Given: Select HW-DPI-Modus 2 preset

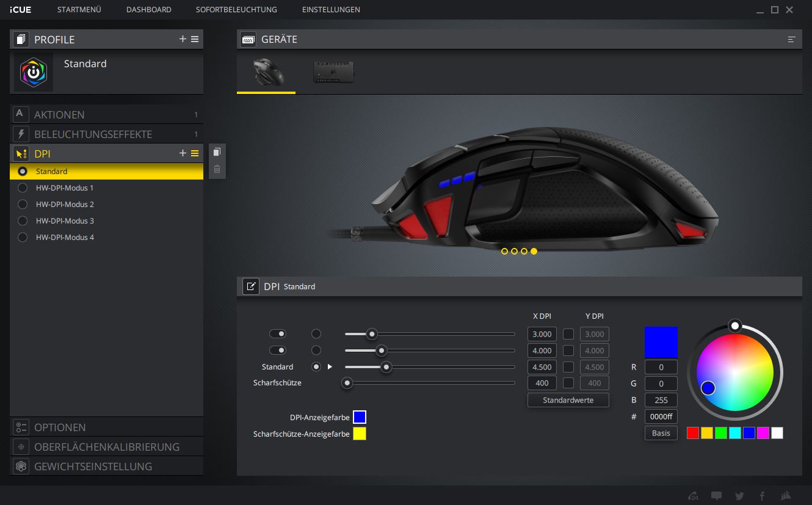Looking at the screenshot, I should click(x=106, y=205).
